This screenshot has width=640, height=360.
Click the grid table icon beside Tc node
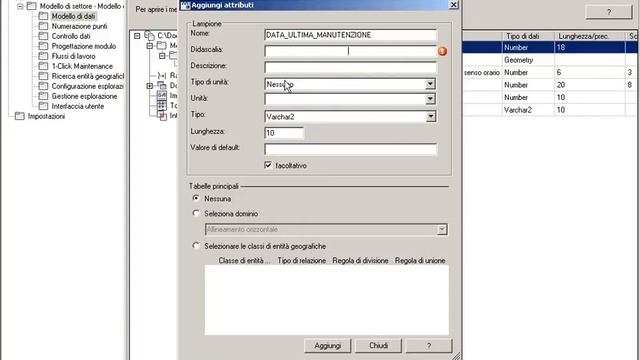pos(162,105)
